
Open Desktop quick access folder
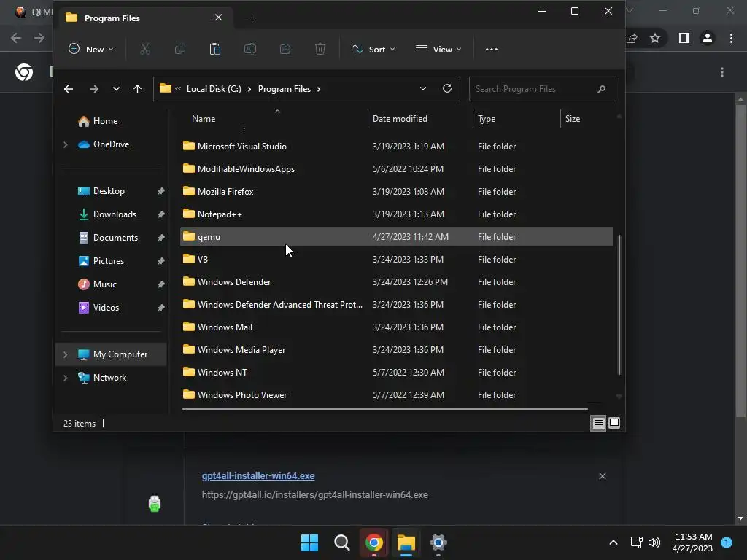click(x=101, y=191)
